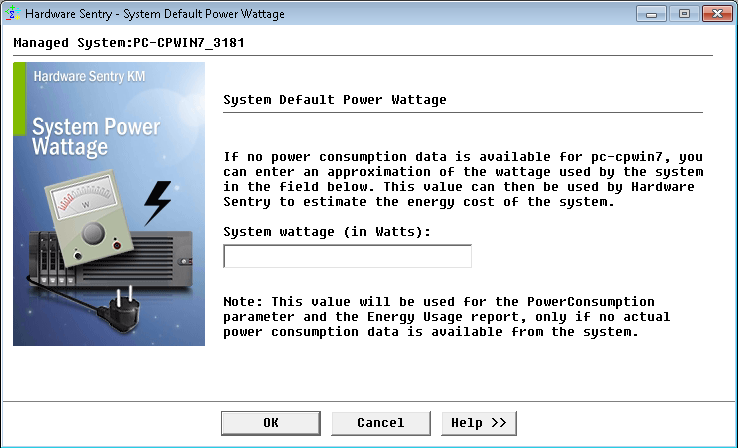Expand help panel with Help >> button
Screen dimensions: 738x448
(x=478, y=423)
